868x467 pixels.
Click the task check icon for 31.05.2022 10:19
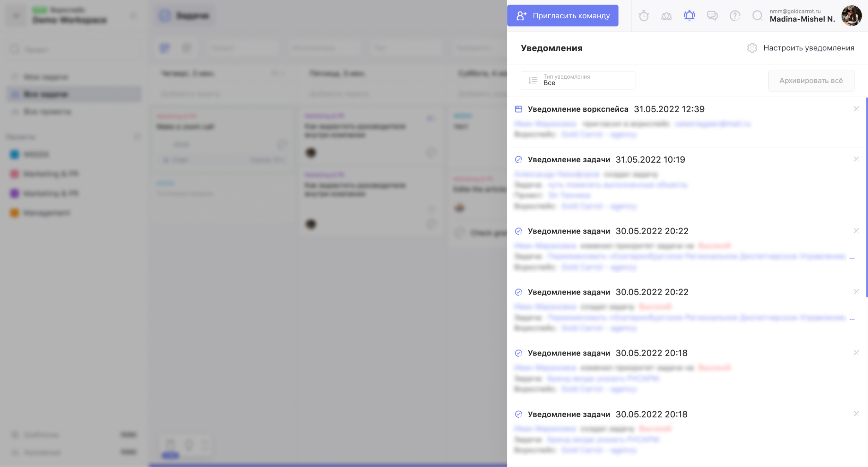[518, 159]
